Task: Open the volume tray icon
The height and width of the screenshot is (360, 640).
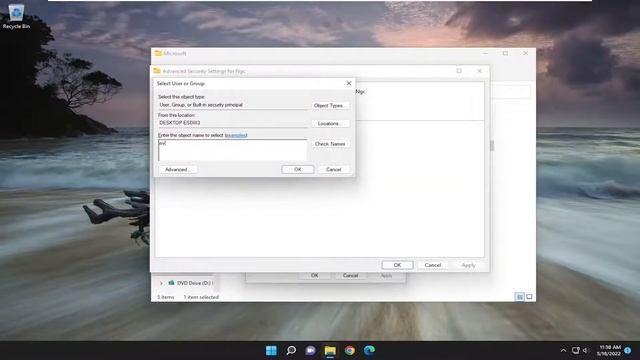Action: click(x=586, y=350)
